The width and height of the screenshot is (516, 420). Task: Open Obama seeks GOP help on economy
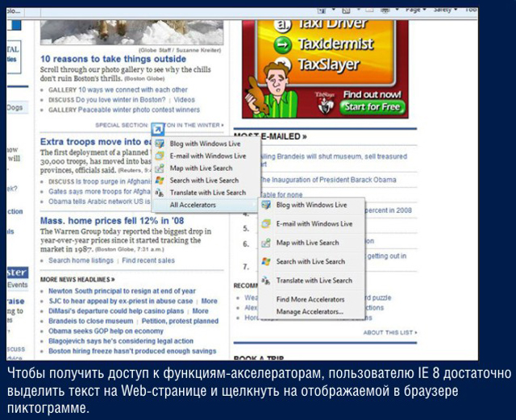106,331
